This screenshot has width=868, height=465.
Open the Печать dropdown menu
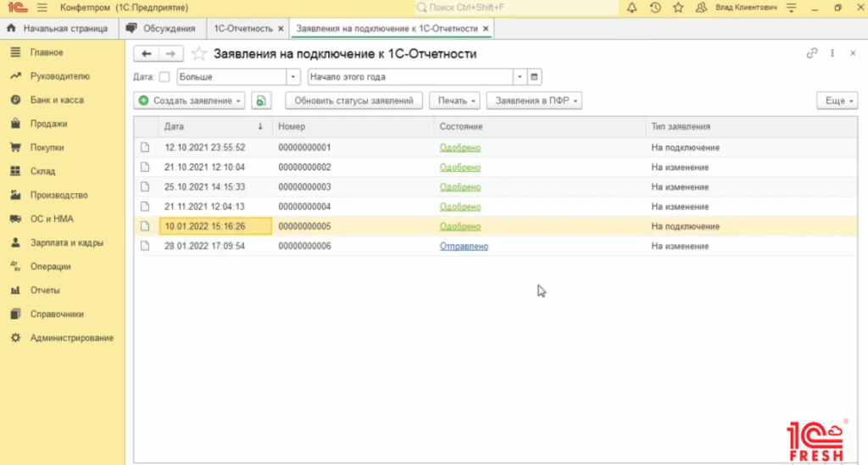pos(454,101)
